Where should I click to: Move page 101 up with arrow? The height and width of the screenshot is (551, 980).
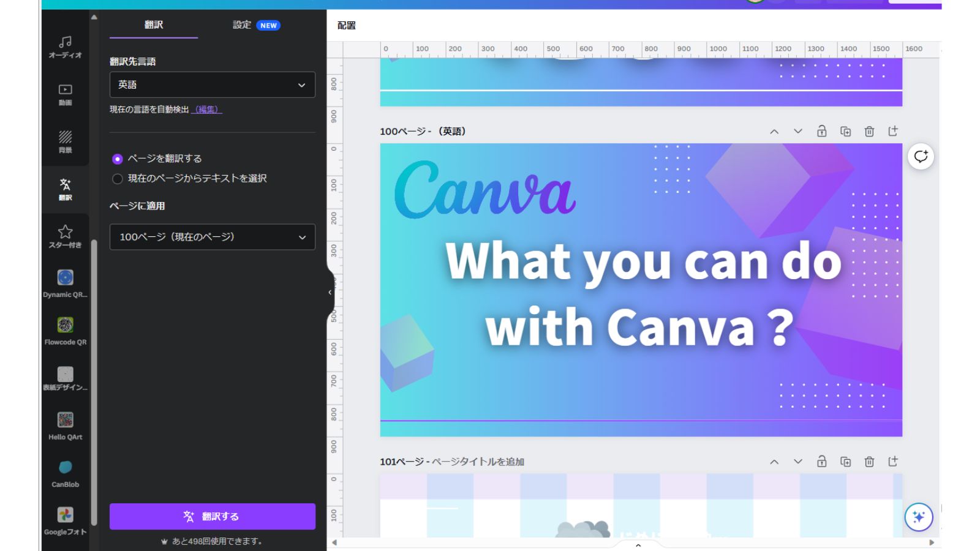[774, 462]
